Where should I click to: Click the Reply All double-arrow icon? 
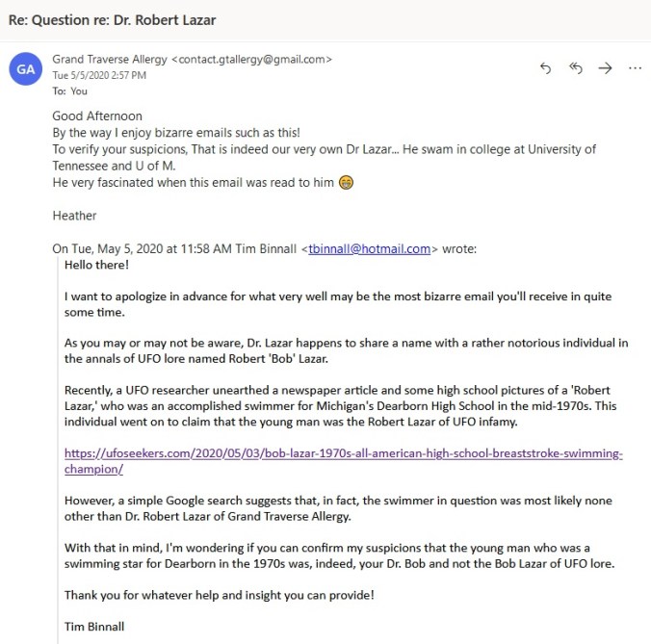[x=576, y=67]
